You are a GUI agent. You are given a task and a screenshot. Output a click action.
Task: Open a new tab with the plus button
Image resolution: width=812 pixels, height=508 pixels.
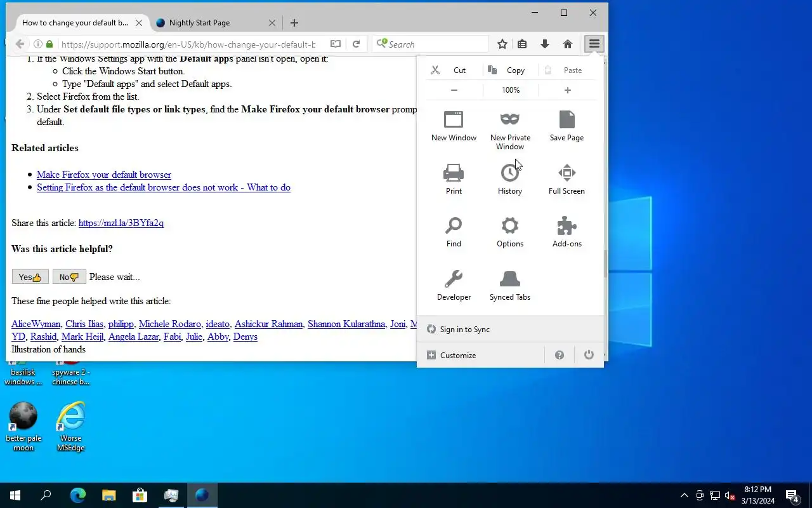[294, 23]
